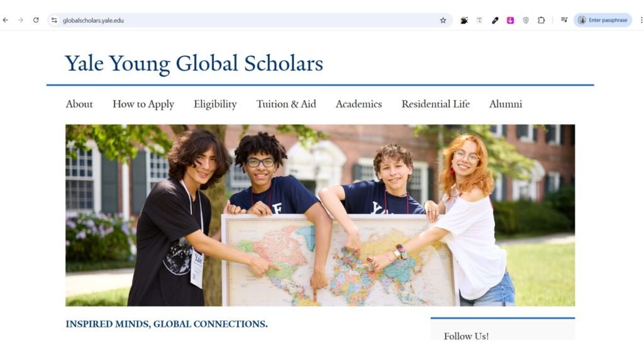The image size is (644, 362).
Task: Open the media controls music icon
Action: (564, 19)
